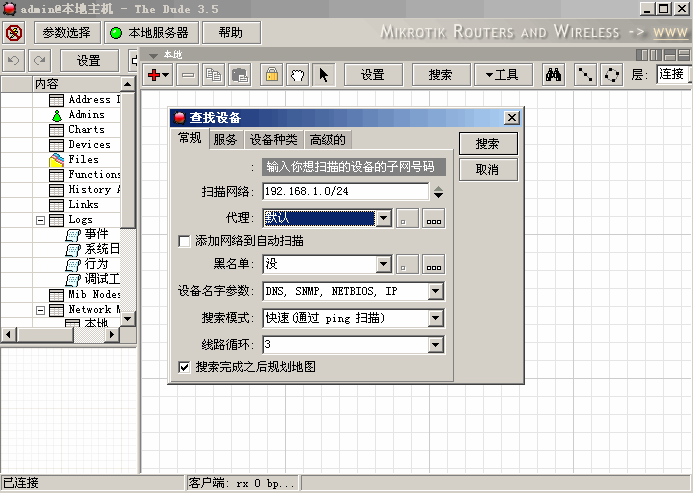Switch to the 设备种类 tab

point(274,140)
